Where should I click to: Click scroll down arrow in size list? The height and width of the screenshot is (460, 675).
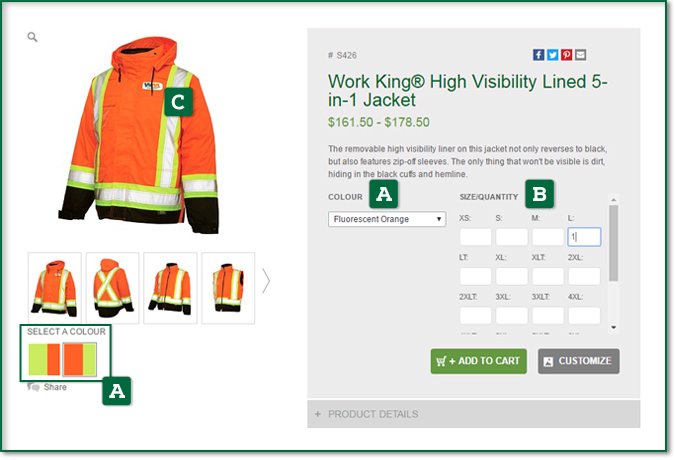pos(614,327)
